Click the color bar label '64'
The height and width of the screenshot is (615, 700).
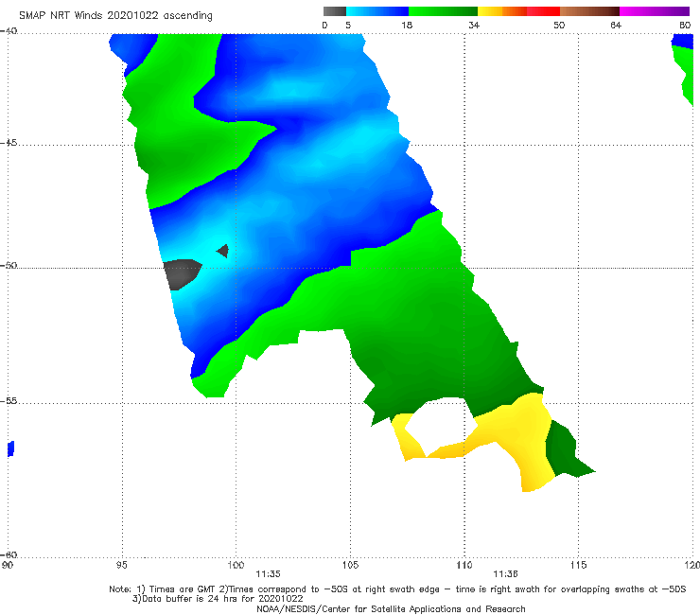point(616,25)
